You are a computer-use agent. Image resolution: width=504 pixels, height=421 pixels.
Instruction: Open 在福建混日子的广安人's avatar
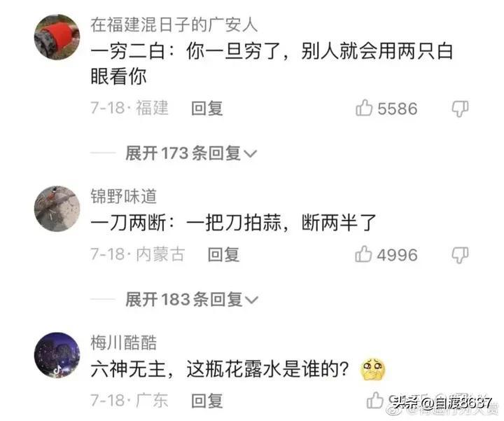57,37
